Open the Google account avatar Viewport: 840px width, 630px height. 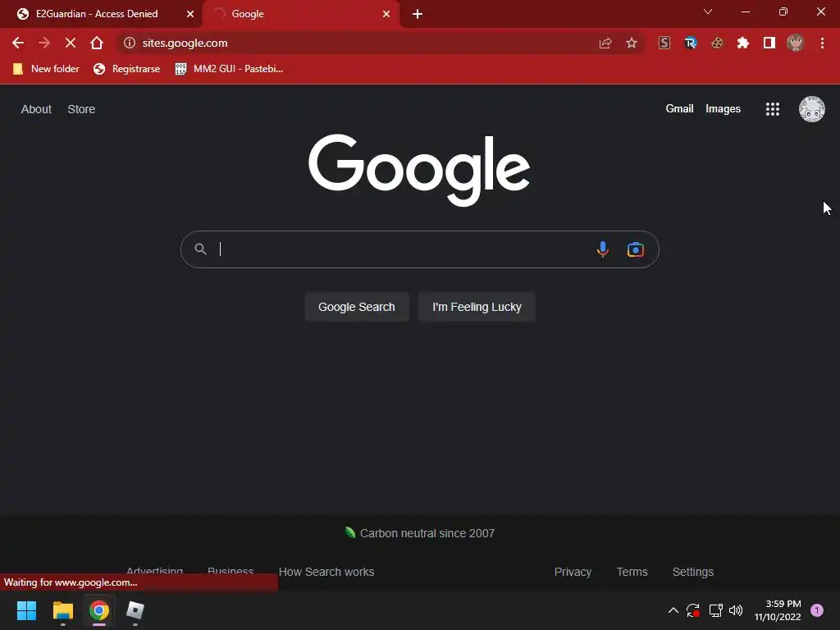tap(812, 109)
